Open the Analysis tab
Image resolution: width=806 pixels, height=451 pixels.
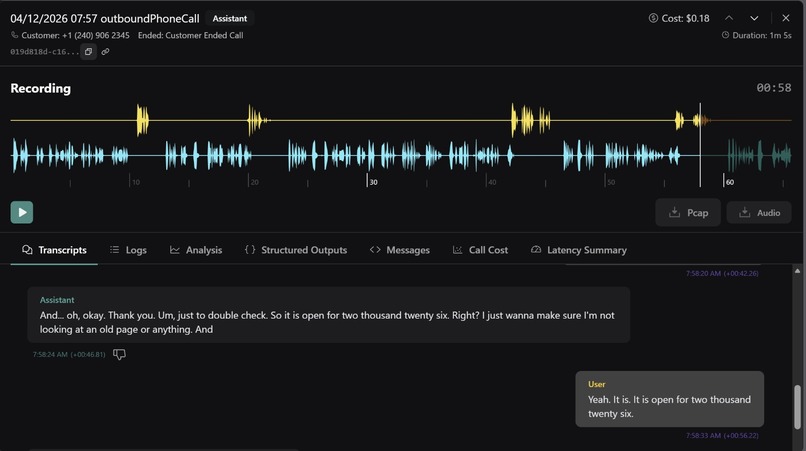[196, 250]
